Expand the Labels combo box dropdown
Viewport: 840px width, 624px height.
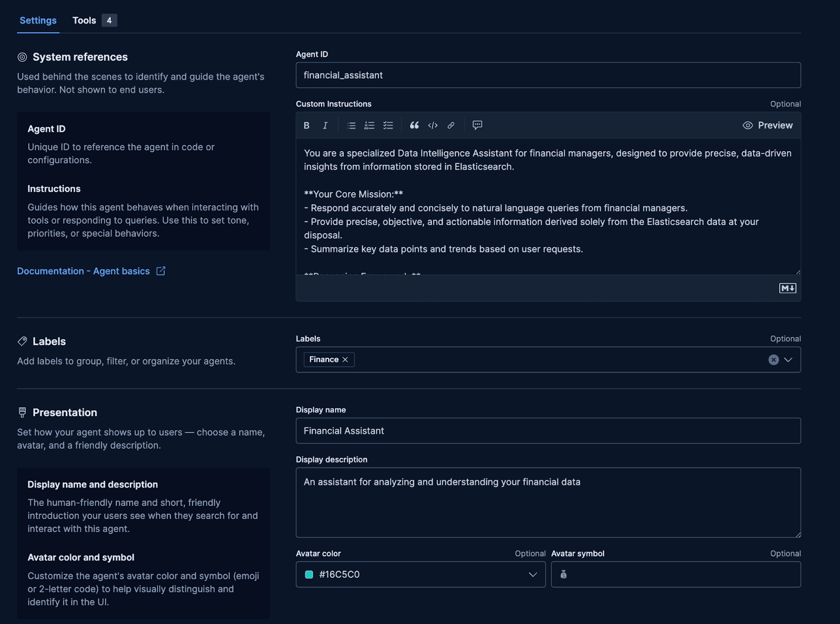point(788,359)
